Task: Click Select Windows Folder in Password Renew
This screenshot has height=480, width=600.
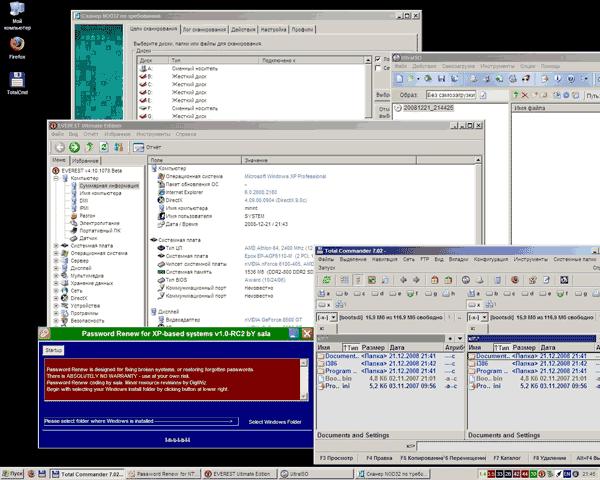Action: (x=275, y=422)
